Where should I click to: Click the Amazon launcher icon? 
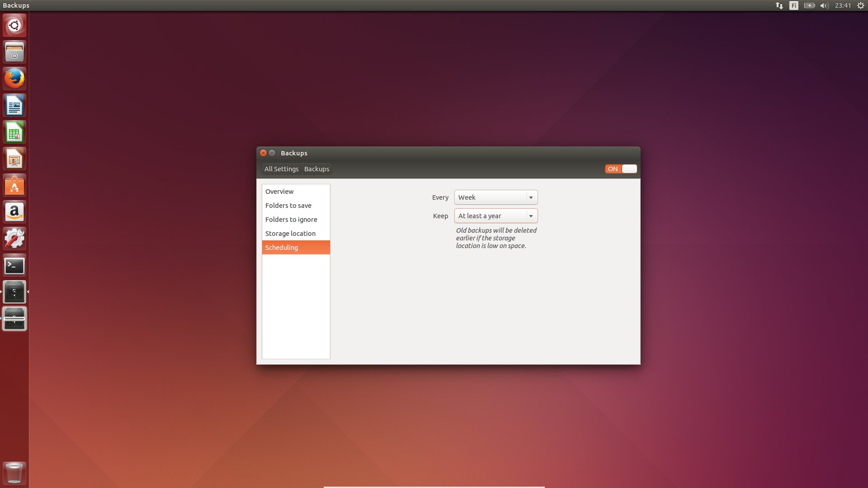click(x=14, y=212)
